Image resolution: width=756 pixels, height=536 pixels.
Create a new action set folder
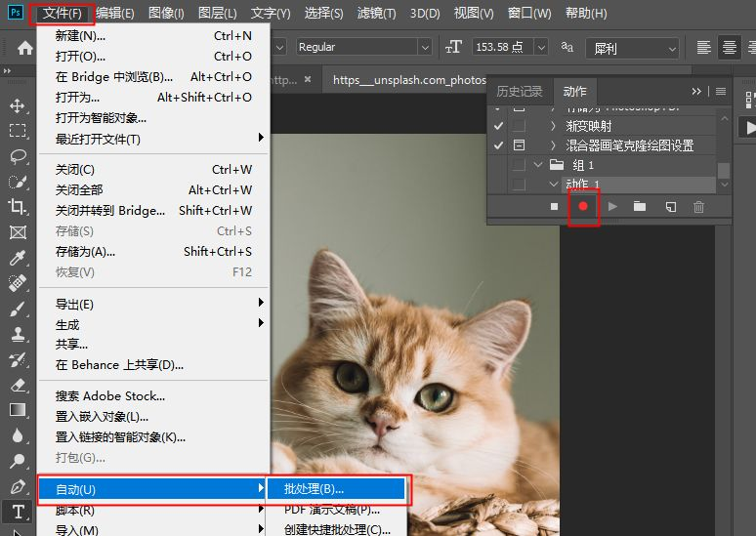coord(640,207)
